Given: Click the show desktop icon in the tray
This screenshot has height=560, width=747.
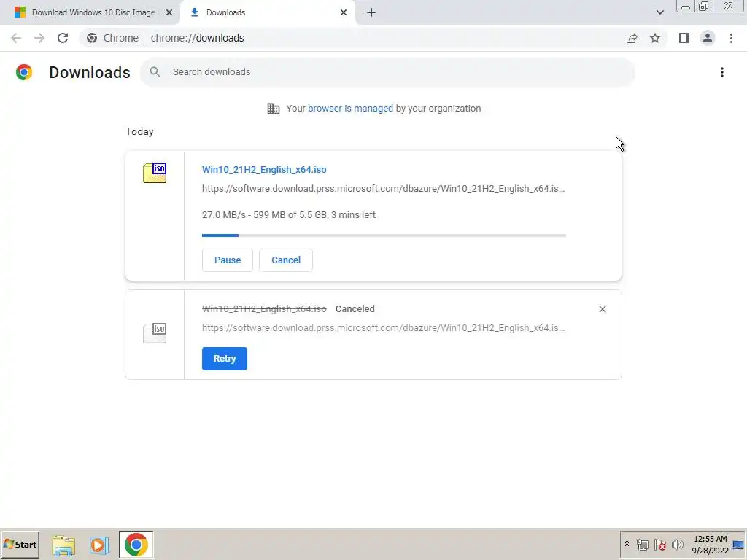Looking at the screenshot, I should [x=739, y=545].
